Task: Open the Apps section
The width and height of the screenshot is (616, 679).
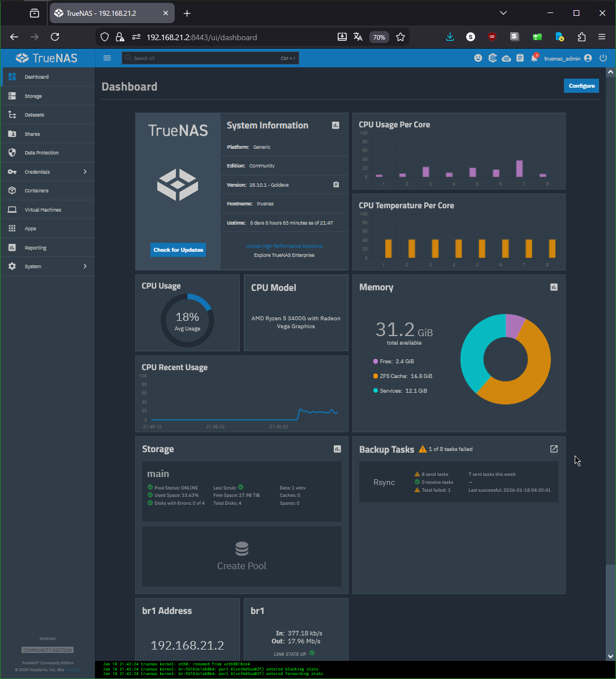Action: coord(48,229)
